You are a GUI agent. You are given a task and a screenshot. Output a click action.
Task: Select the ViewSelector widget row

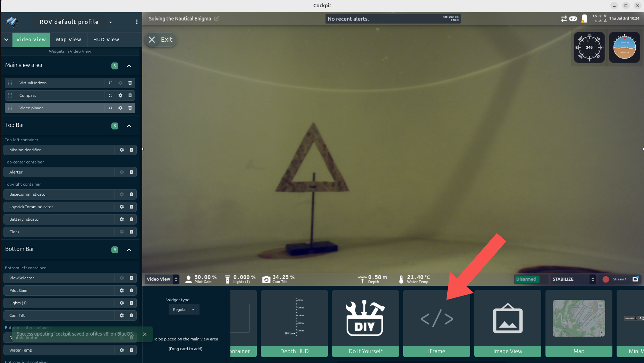tap(70, 278)
